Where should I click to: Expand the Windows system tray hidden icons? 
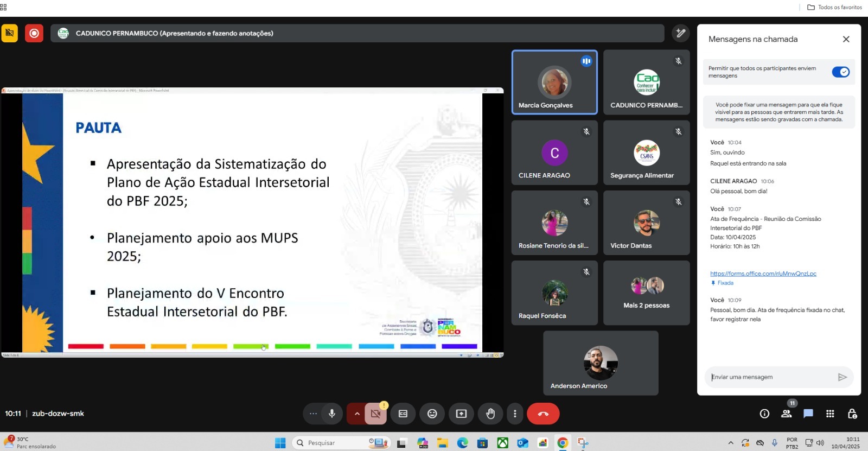point(730,443)
